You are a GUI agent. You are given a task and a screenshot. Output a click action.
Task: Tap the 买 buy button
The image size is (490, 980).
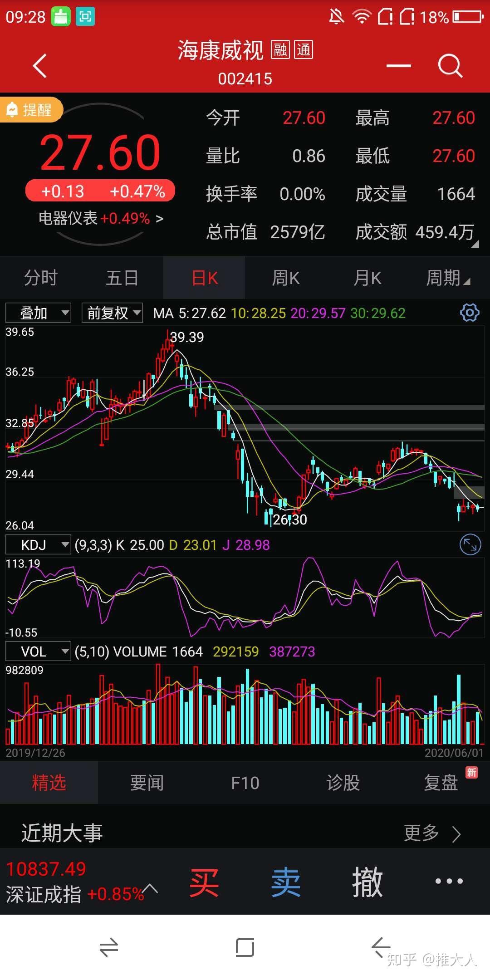coord(204,882)
